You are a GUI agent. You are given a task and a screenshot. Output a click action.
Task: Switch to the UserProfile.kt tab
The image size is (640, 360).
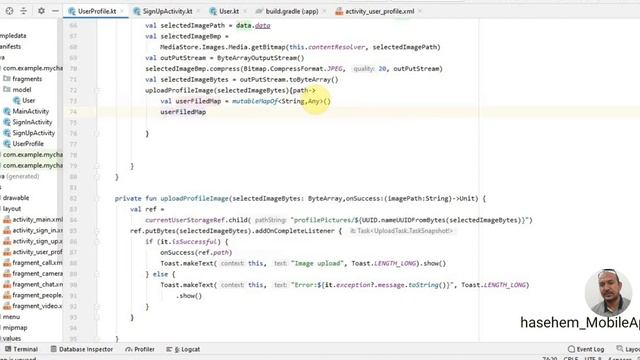(97, 11)
